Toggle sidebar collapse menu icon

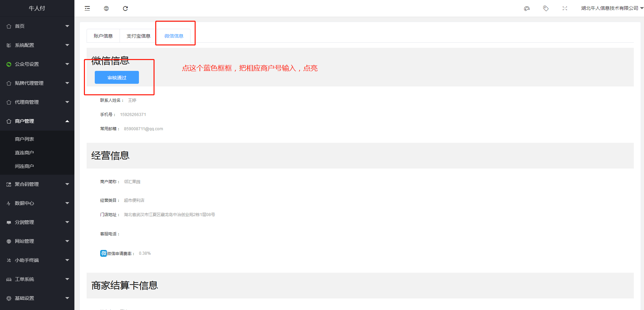(87, 8)
